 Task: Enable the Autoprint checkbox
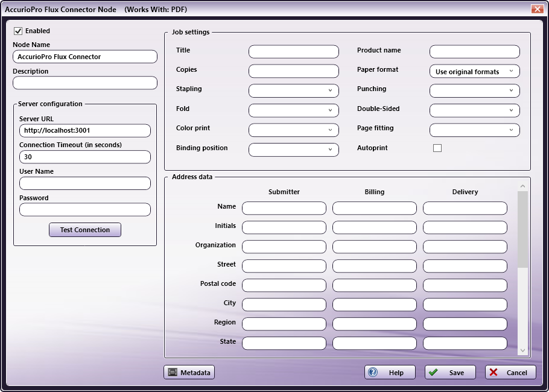[x=437, y=148]
